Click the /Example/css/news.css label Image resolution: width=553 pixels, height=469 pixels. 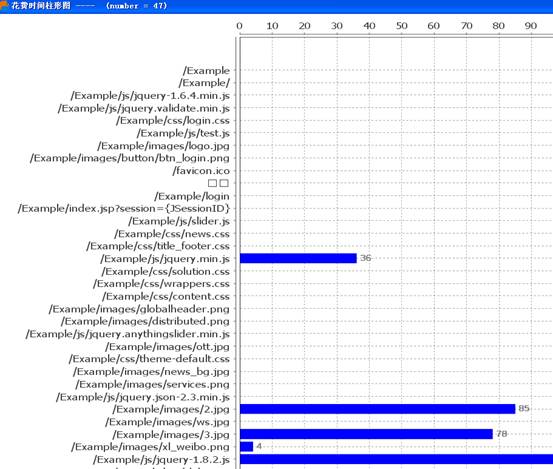pos(172,234)
